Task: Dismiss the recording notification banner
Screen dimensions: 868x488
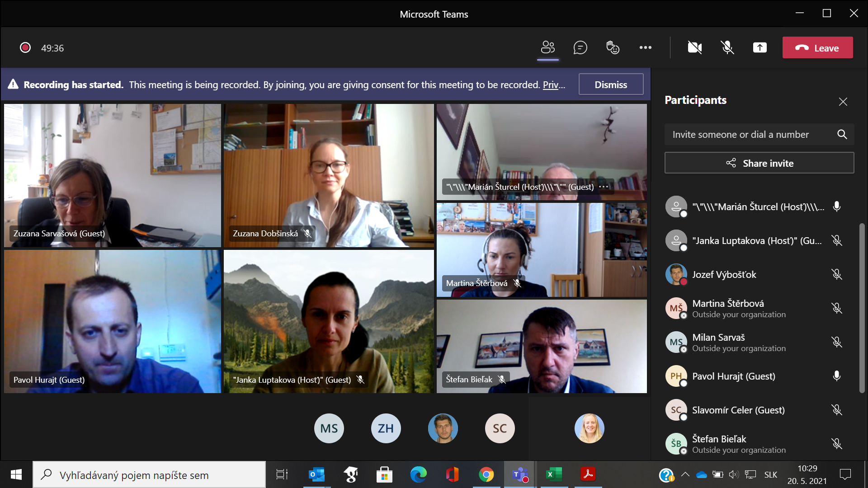Action: click(610, 84)
